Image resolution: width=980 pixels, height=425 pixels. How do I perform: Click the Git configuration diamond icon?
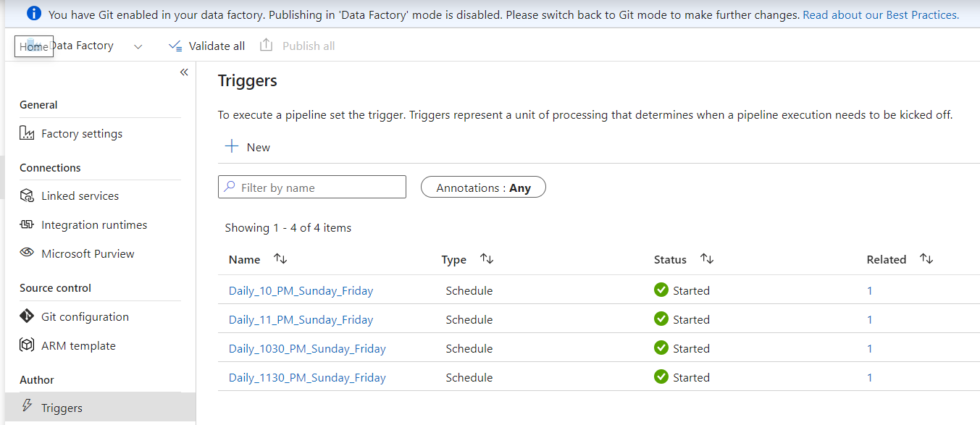pyautogui.click(x=28, y=316)
